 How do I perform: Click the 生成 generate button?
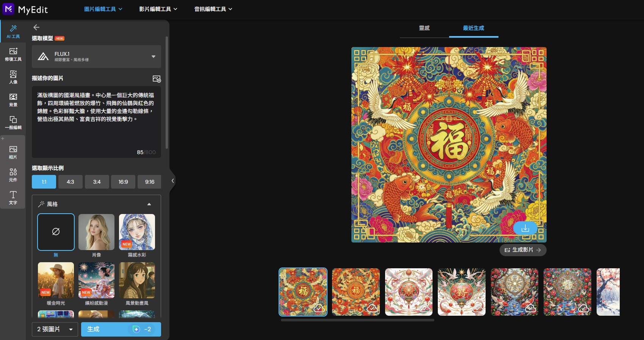(x=121, y=329)
